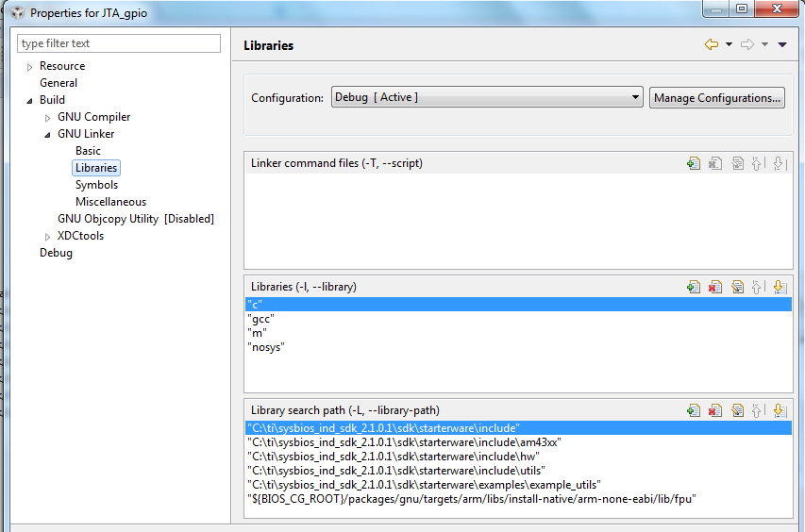The height and width of the screenshot is (532, 805).
Task: Select Debug in the properties tree
Action: (x=56, y=253)
